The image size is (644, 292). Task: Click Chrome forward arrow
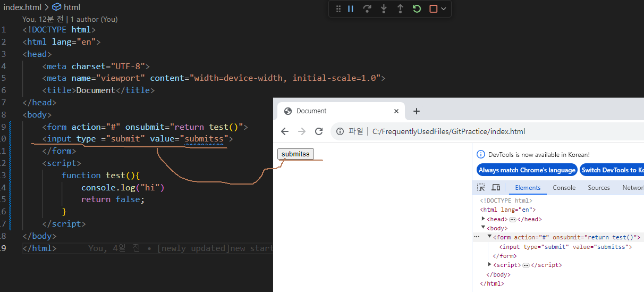point(302,131)
